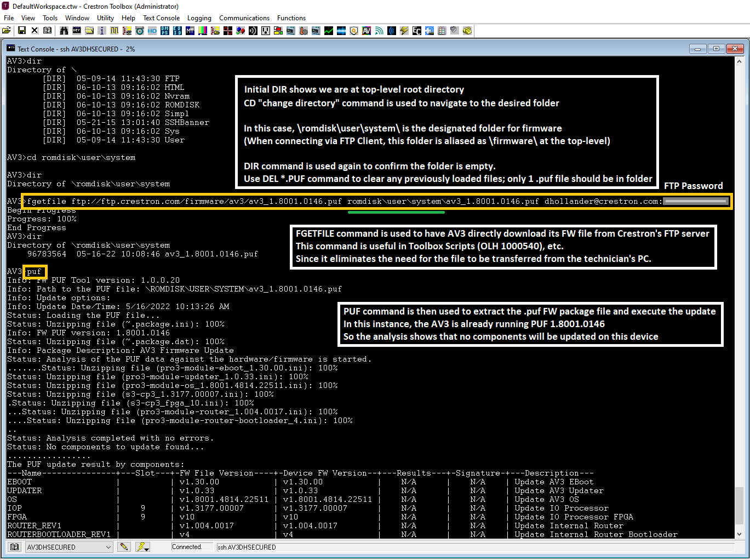Open the Communications menu
The height and width of the screenshot is (560, 750).
coord(244,18)
